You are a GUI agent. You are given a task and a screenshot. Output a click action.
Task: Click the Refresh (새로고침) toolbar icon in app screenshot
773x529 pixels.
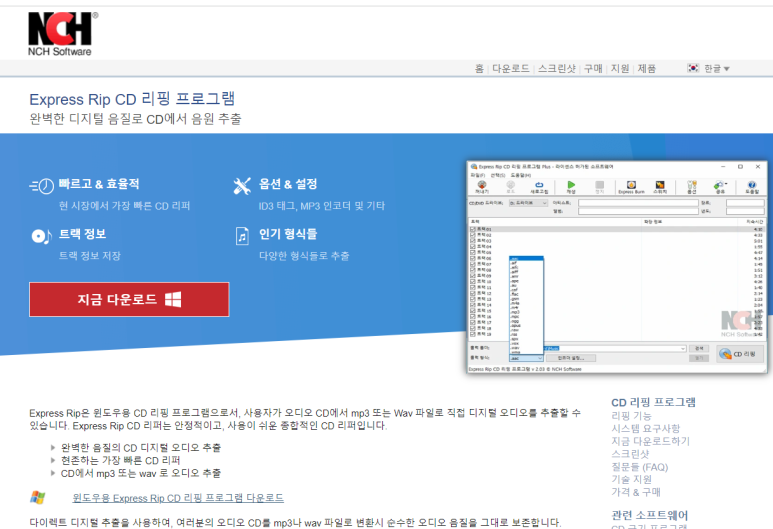point(539,185)
